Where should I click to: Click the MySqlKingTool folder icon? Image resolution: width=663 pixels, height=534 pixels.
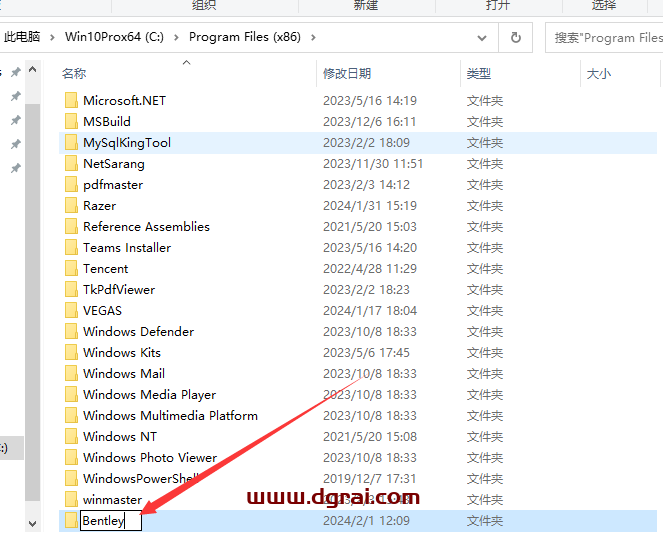71,142
